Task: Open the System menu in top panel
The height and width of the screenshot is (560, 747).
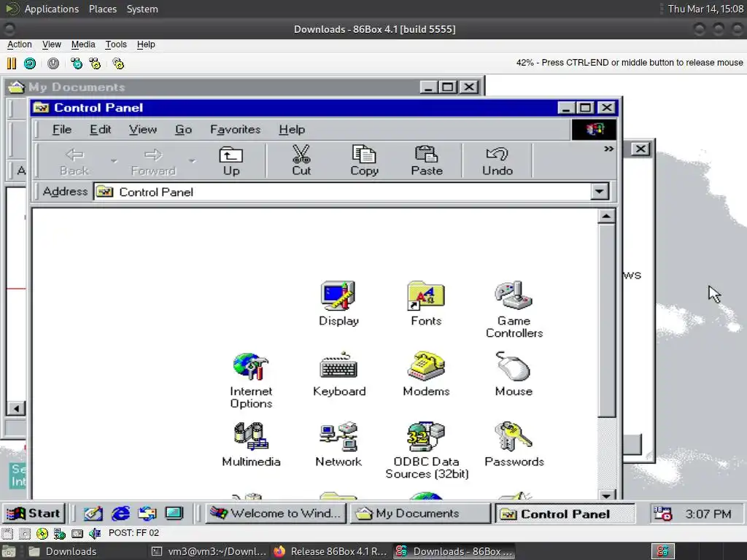Action: pyautogui.click(x=142, y=9)
